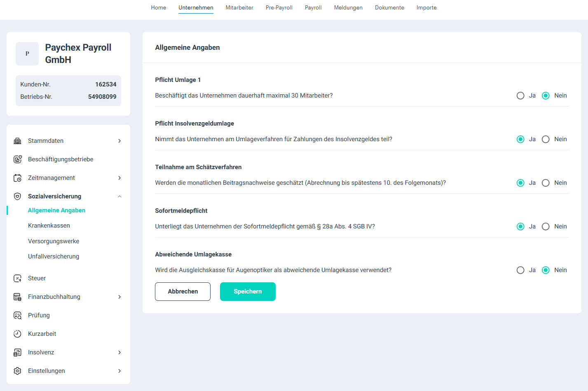The width and height of the screenshot is (588, 391).
Task: Select Ja for Abweichende Umlagekasse
Action: point(520,270)
